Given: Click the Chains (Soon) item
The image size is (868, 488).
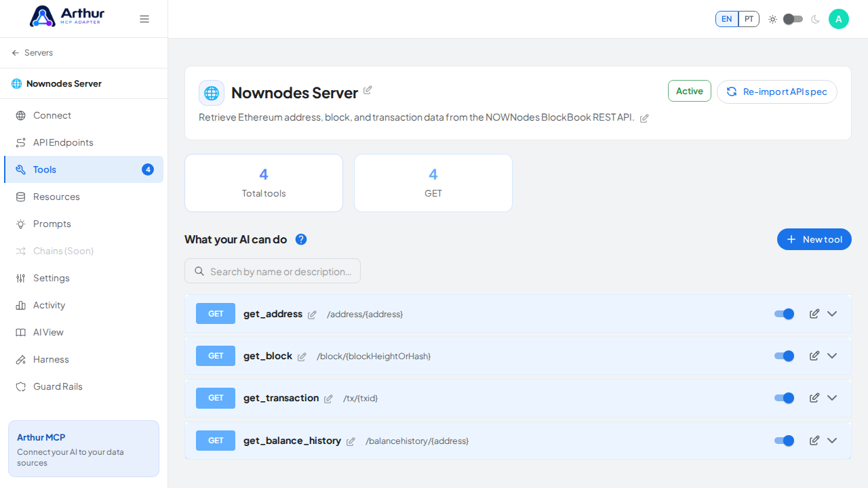Looking at the screenshot, I should (83, 251).
